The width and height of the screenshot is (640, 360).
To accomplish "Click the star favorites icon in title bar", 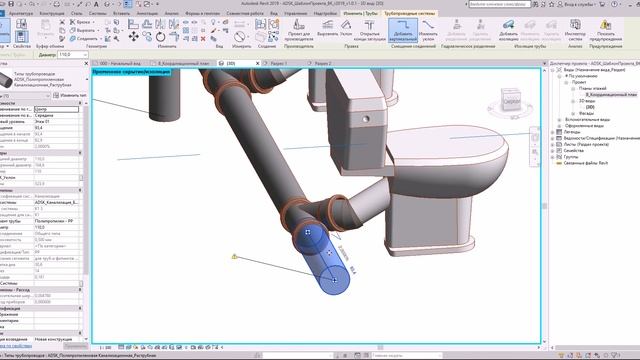I will point(551,4).
